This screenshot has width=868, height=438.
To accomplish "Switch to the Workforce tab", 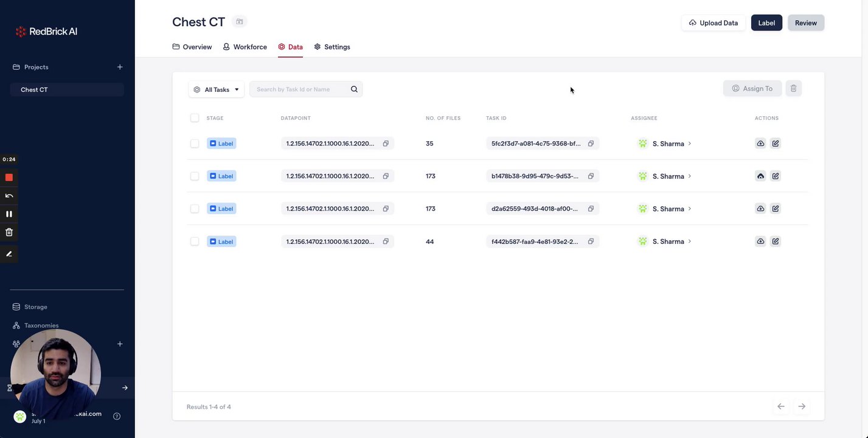I will (x=245, y=47).
